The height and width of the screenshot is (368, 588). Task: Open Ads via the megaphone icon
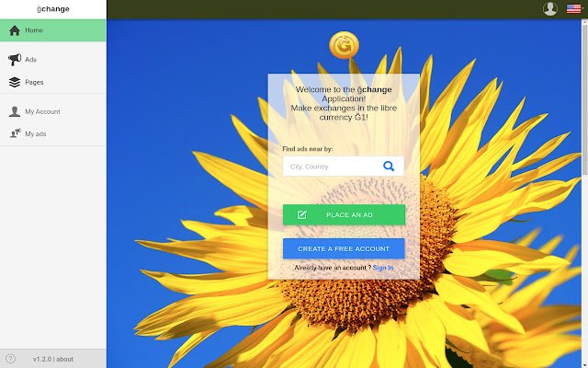15,59
